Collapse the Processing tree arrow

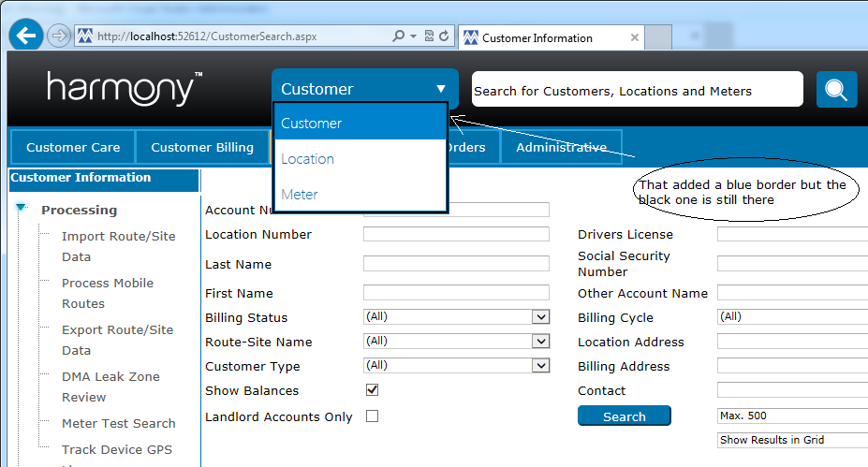22,209
